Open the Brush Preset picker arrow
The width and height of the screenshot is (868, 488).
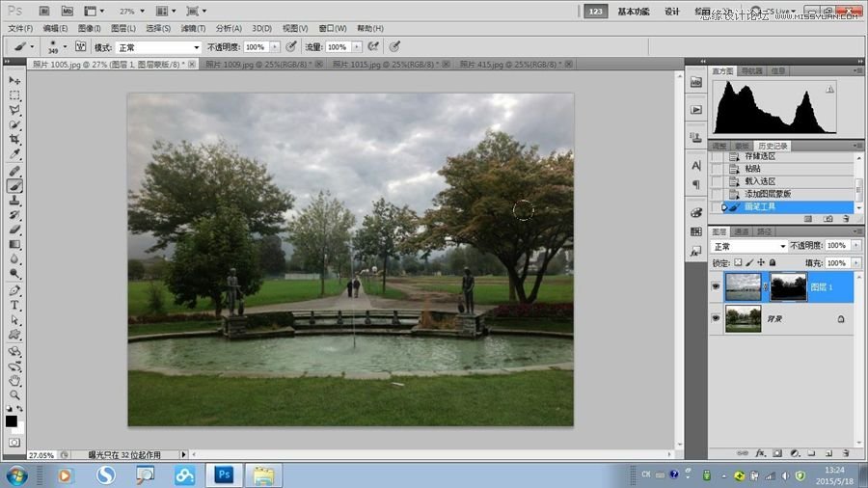pos(65,47)
